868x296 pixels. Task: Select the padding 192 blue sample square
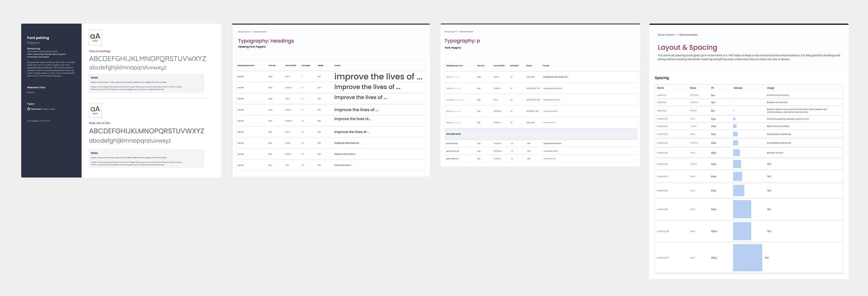click(x=747, y=258)
